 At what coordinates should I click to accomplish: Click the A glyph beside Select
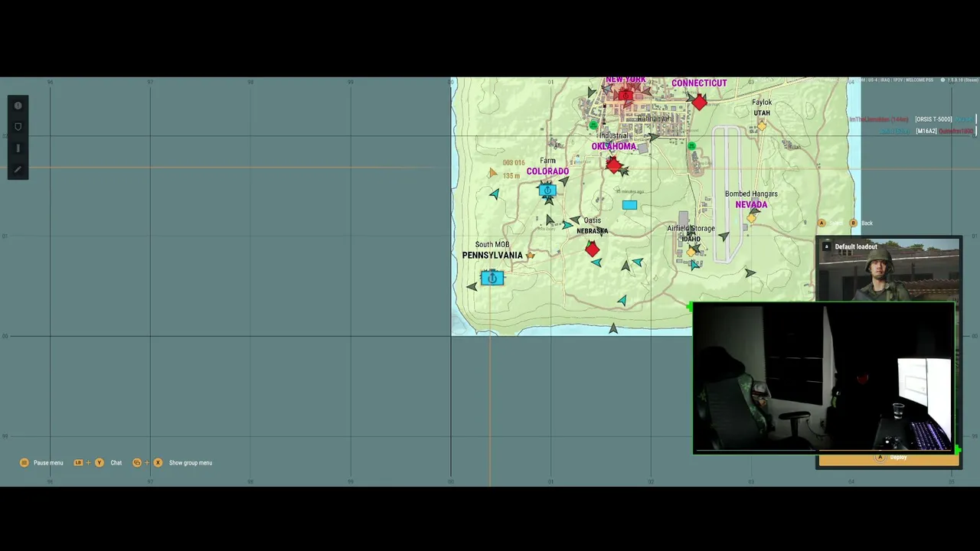click(x=822, y=223)
